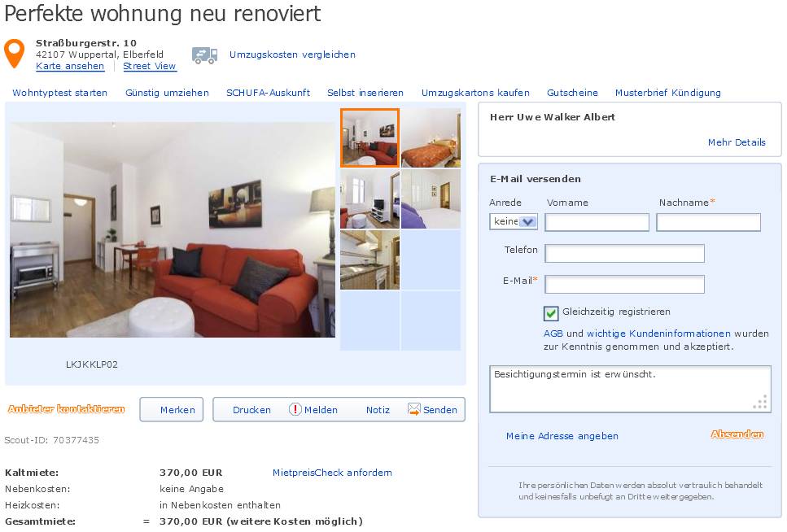Image resolution: width=787 pixels, height=532 pixels.
Task: Click the E-Mail input field
Action: click(x=624, y=285)
